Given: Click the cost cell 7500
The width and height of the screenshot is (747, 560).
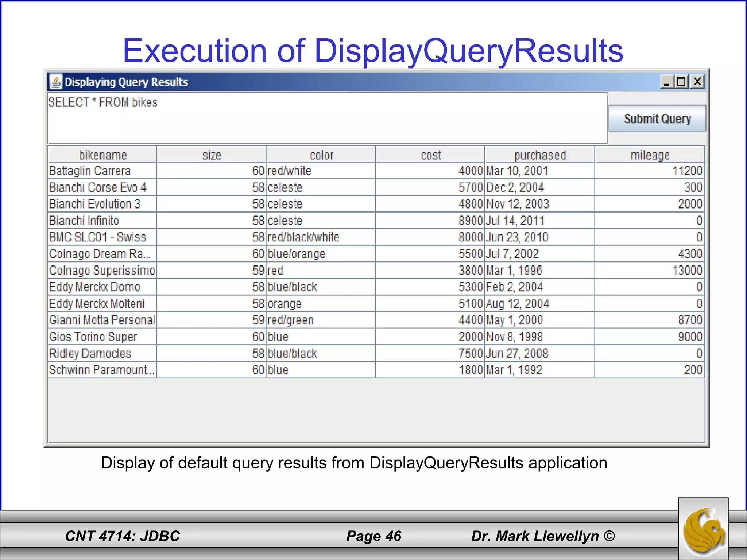Looking at the screenshot, I should 430,353.
